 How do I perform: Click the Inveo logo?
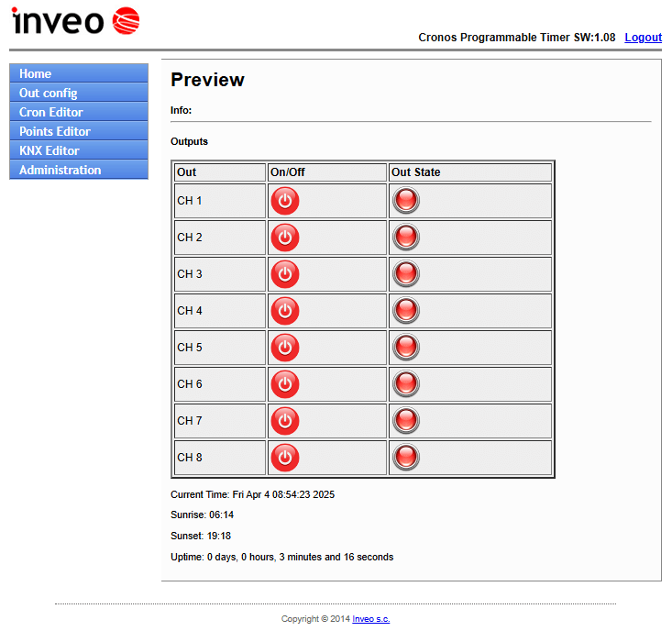coord(75,20)
